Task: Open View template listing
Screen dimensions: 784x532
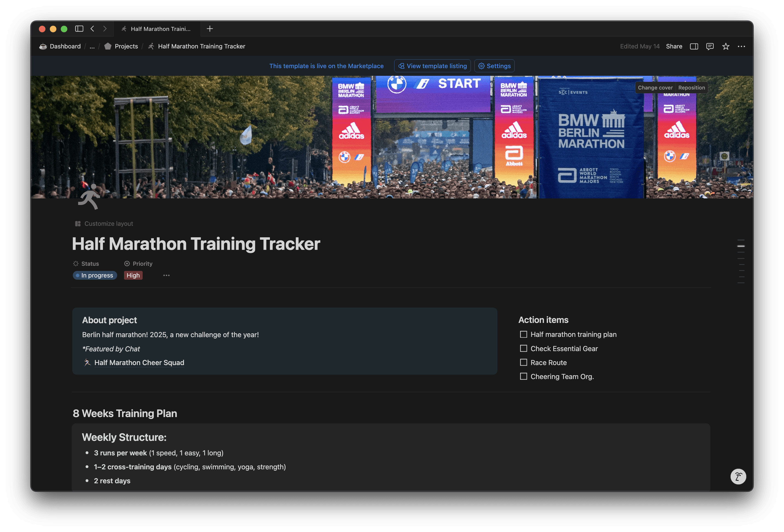Action: pyautogui.click(x=432, y=66)
